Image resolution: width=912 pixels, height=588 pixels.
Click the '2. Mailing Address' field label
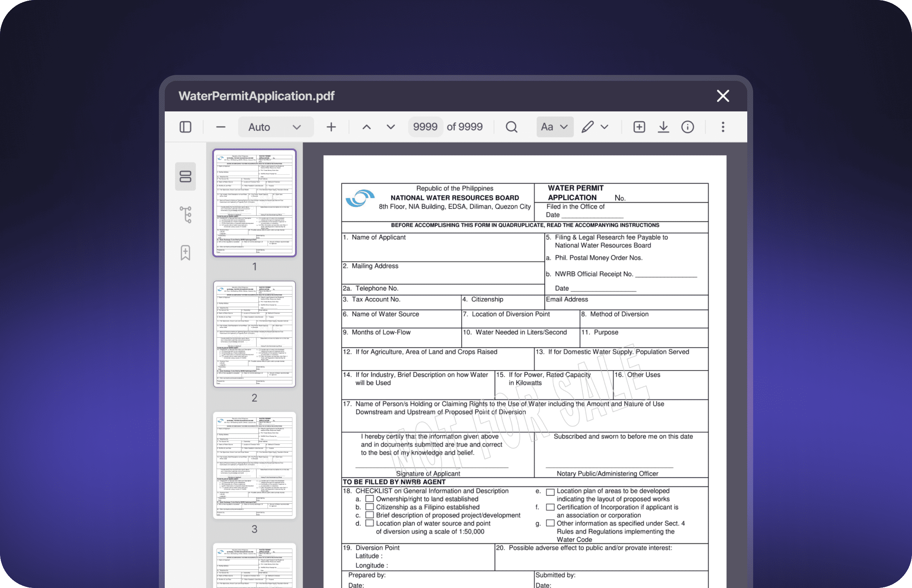click(x=371, y=266)
